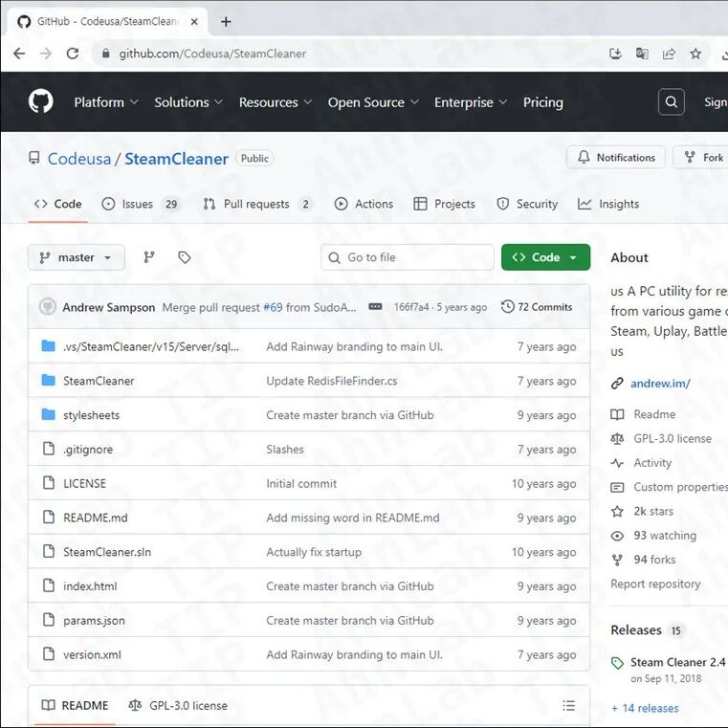Select the README tab at bottom
The height and width of the screenshot is (728, 728).
click(75, 705)
